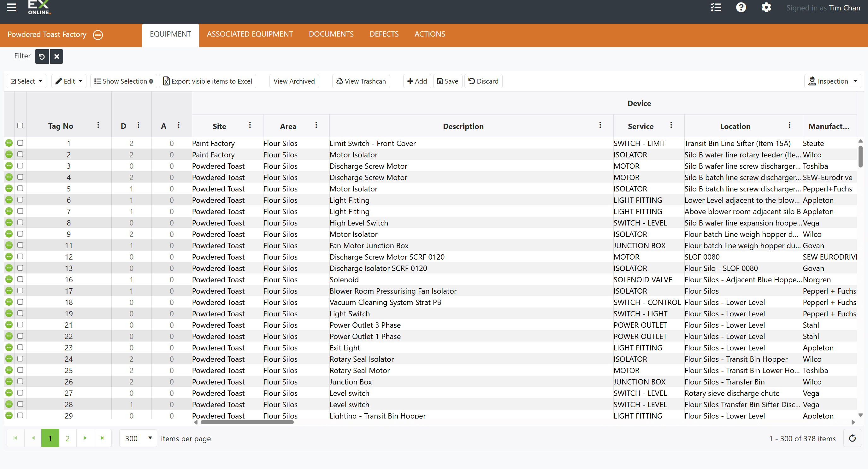The width and height of the screenshot is (868, 469).
Task: Go to the last page arrow
Action: (103, 438)
